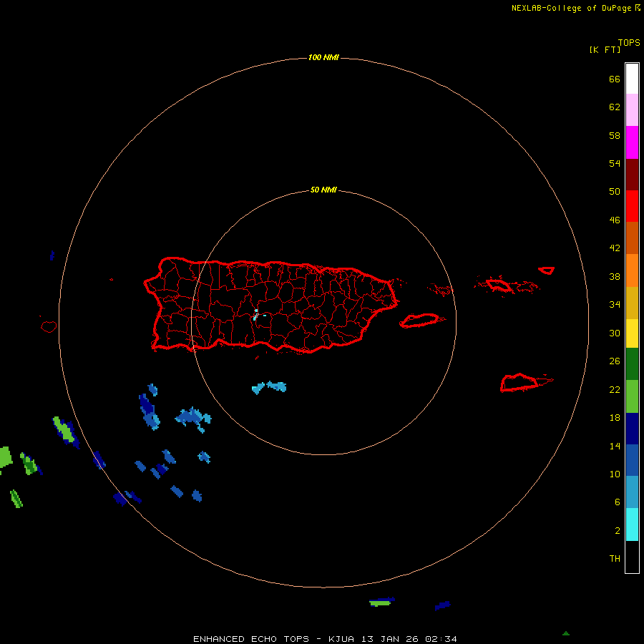Select the dark orange legend swatch
The image size is (644, 644).
632,238
